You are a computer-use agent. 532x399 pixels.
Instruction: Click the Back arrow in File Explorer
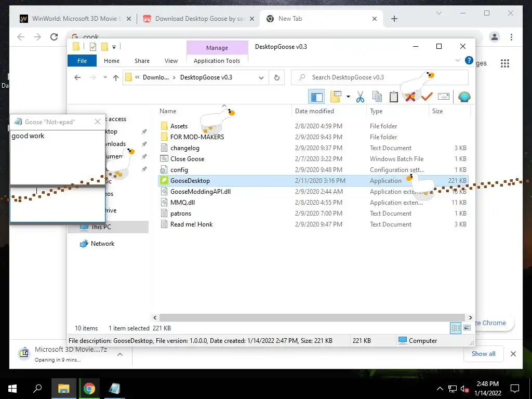point(77,77)
